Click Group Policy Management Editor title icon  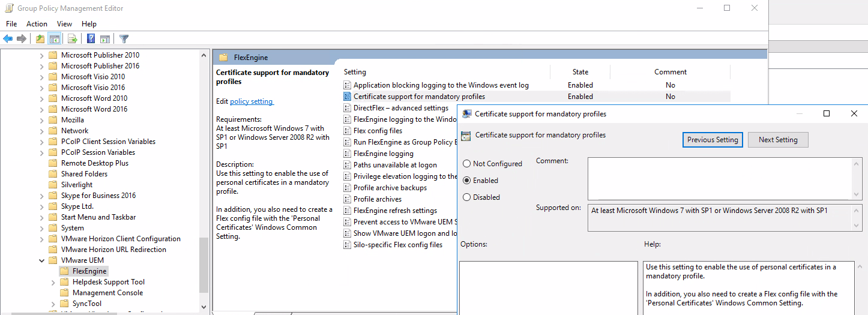(10, 8)
